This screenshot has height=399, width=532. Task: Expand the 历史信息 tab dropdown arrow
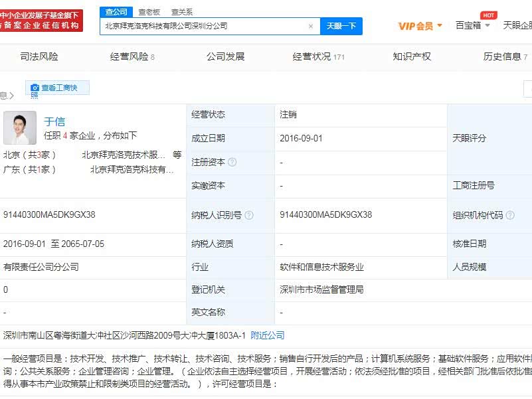(526, 57)
